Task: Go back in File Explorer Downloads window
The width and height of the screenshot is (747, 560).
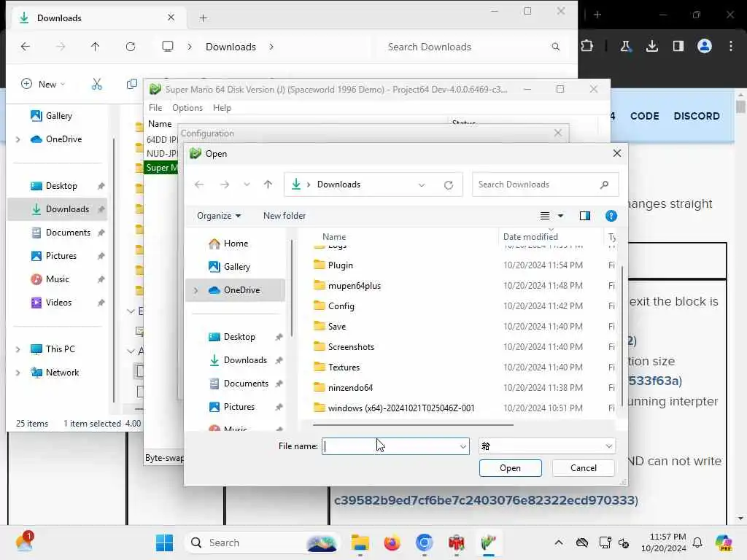Action: tap(26, 47)
